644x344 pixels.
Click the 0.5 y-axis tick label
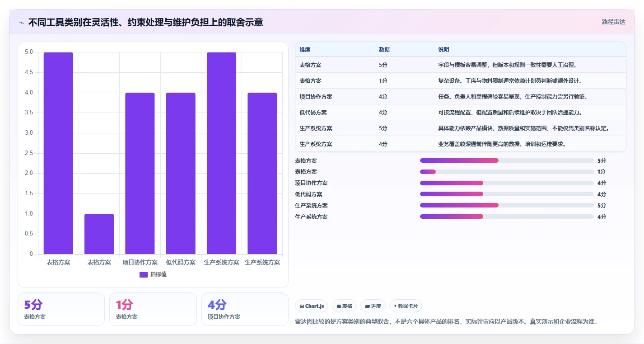coord(29,234)
